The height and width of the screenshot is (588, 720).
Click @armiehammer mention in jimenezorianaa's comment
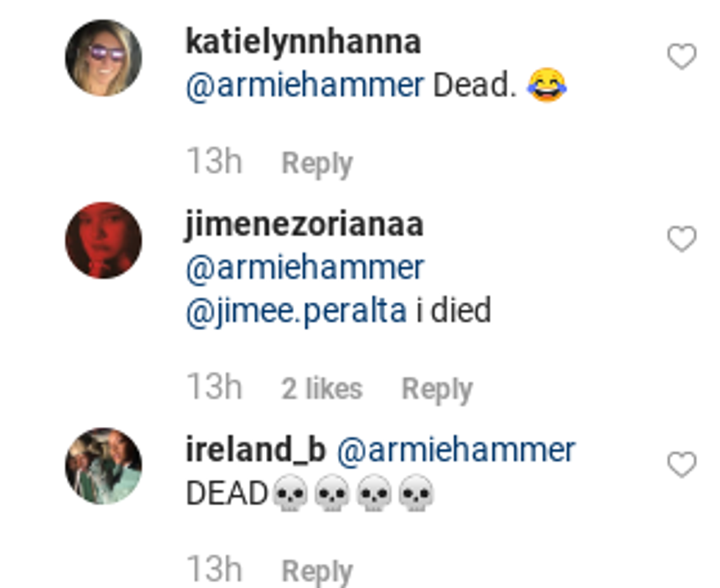click(304, 268)
